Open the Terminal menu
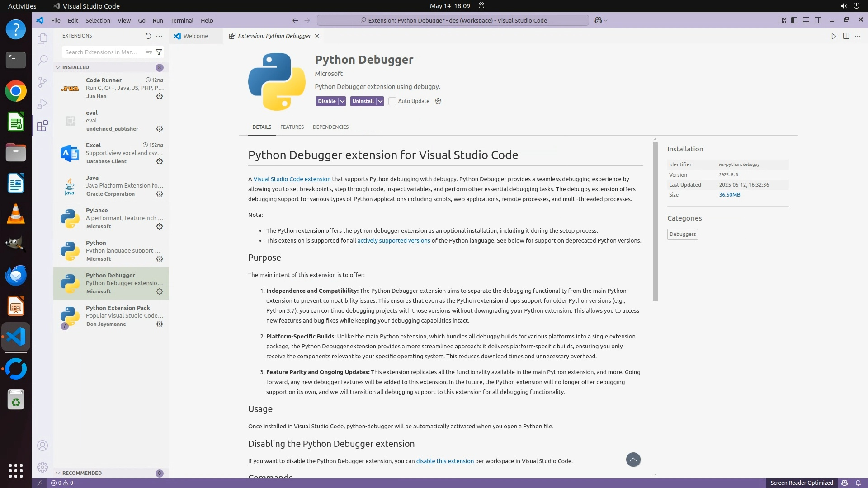This screenshot has width=868, height=488. (182, 20)
